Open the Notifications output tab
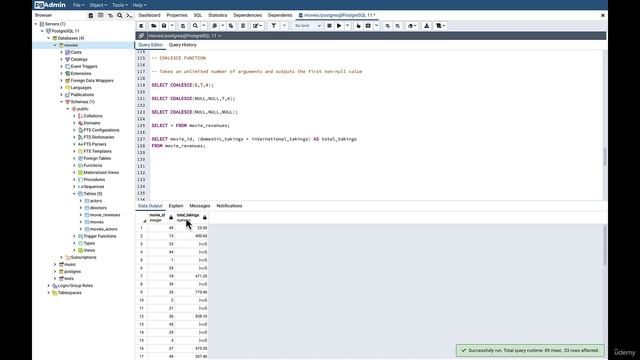The width and height of the screenshot is (640, 360). (x=229, y=206)
